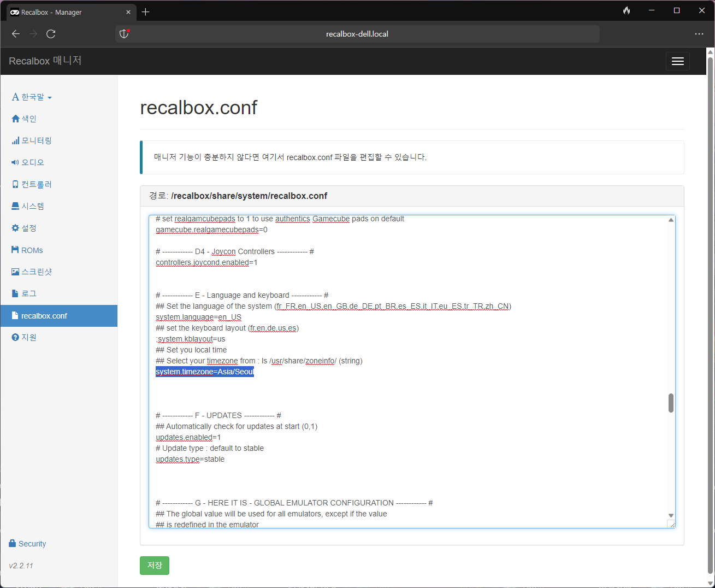Click the recalbox.conf page heading
The height and width of the screenshot is (588, 715).
199,108
